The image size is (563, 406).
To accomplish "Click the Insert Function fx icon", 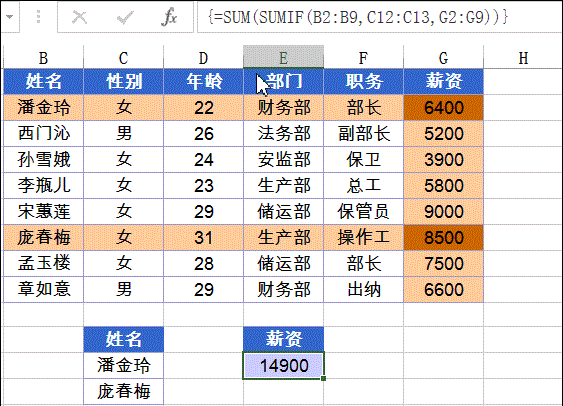I will (x=169, y=17).
